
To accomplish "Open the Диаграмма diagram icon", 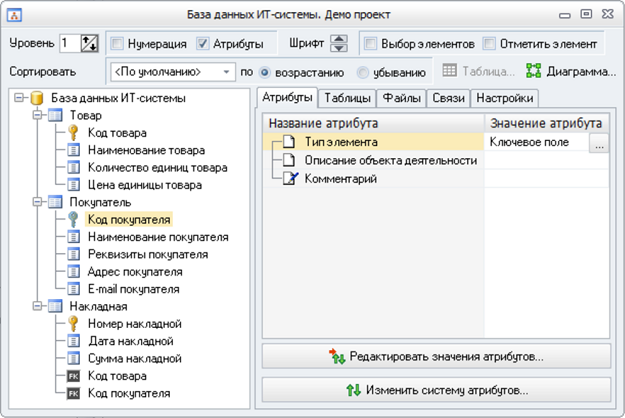I will click(x=533, y=71).
